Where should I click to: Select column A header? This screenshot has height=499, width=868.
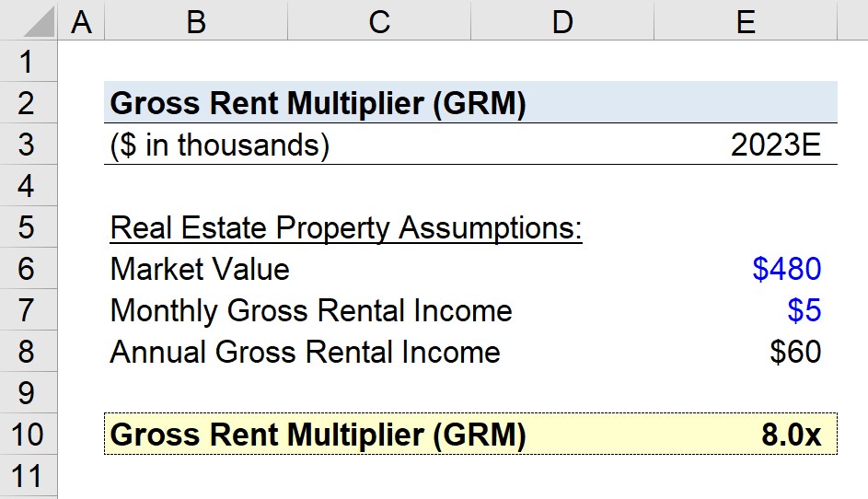click(x=81, y=20)
